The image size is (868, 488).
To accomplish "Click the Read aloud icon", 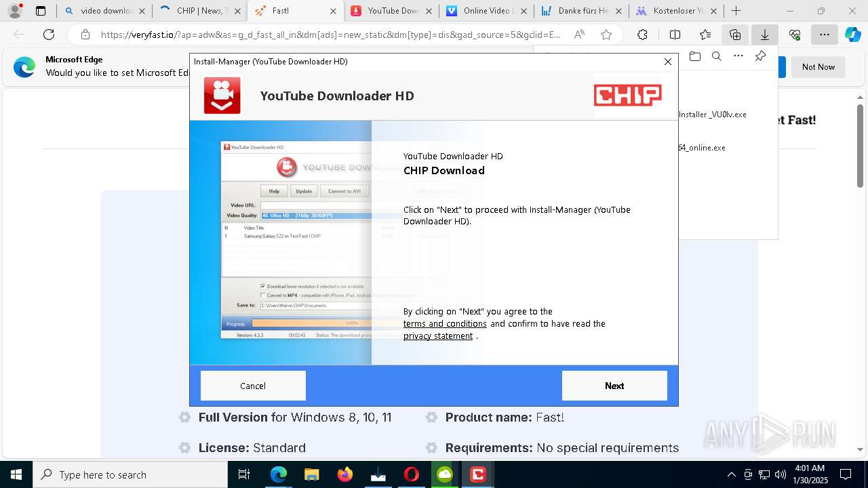I will pyautogui.click(x=579, y=35).
